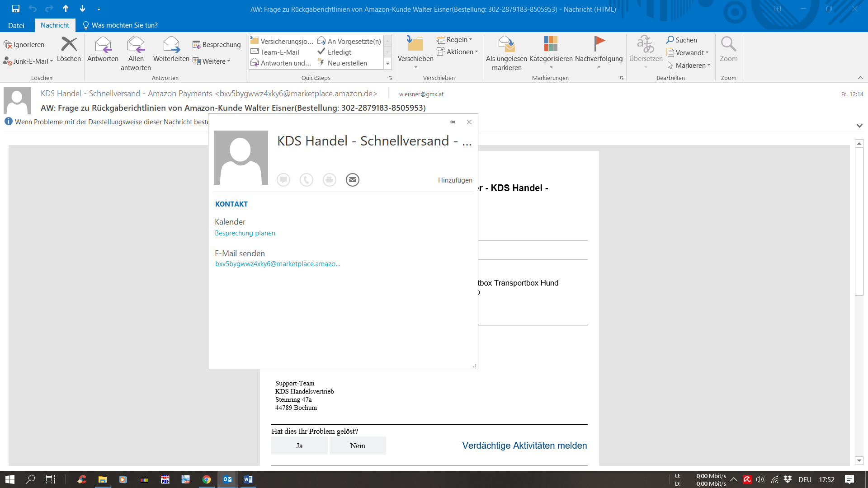868x488 pixels.
Task: Select the Versicherungsjo... quick step
Action: [282, 41]
